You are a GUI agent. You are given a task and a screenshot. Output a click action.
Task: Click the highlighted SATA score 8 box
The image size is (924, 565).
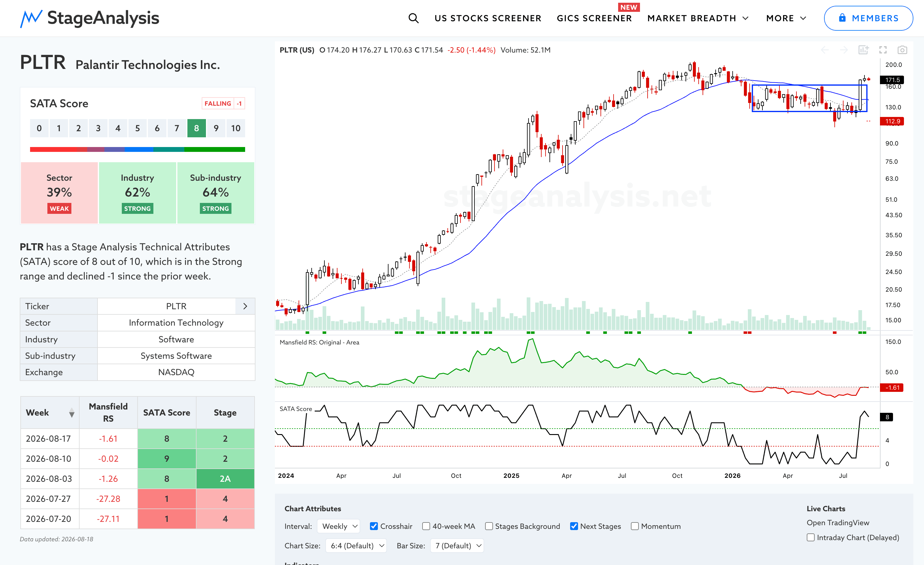(197, 128)
